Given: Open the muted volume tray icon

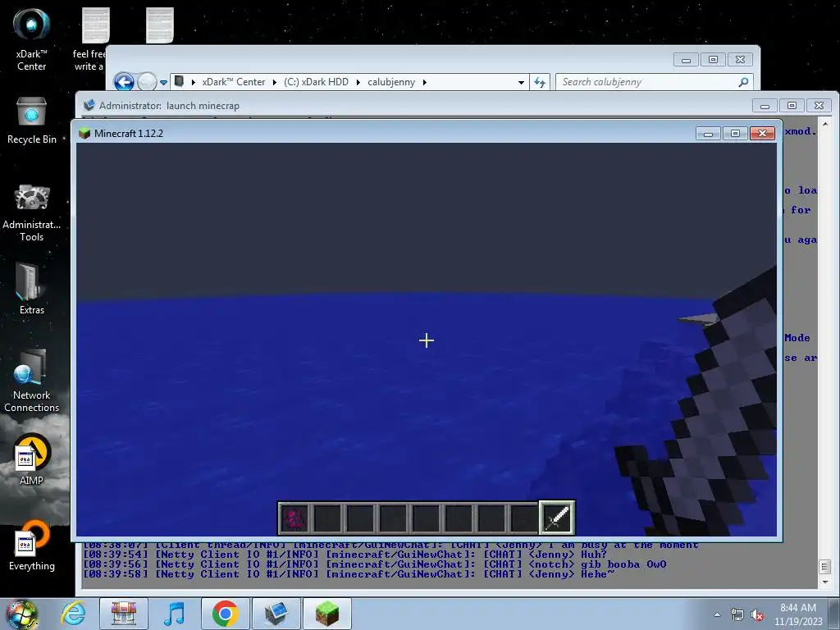Looking at the screenshot, I should (757, 615).
